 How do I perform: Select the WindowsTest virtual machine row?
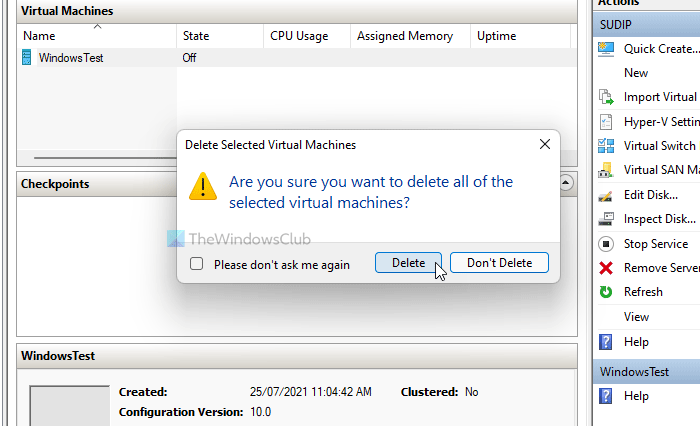[70, 58]
